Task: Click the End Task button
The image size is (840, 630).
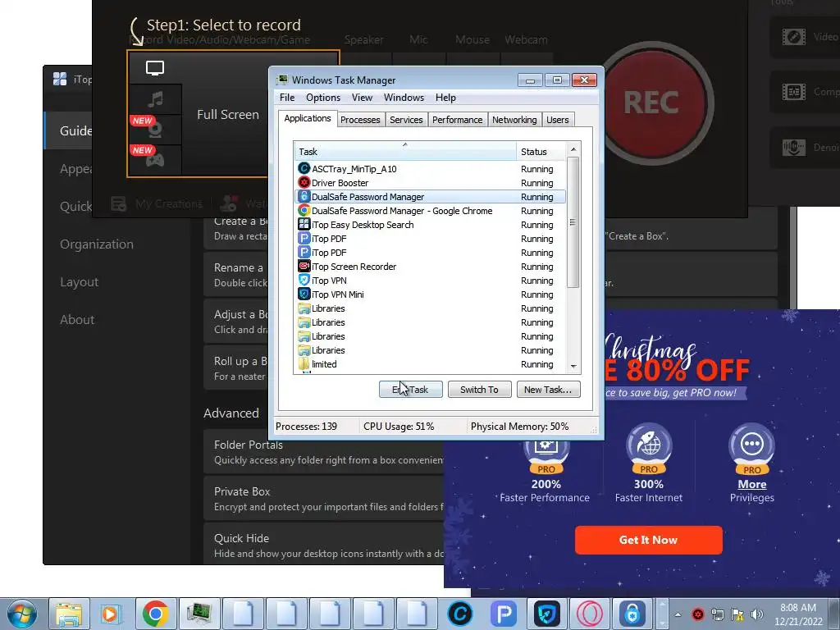Action: point(410,390)
